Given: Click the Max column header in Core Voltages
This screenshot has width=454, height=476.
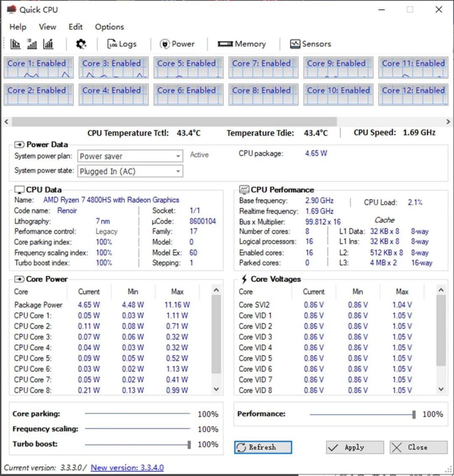Looking at the screenshot, I should (x=402, y=292).
